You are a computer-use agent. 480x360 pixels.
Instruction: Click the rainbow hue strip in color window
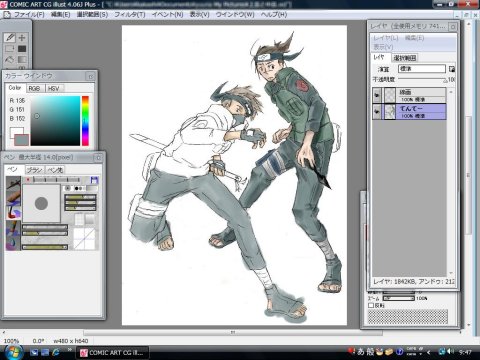tap(85, 121)
